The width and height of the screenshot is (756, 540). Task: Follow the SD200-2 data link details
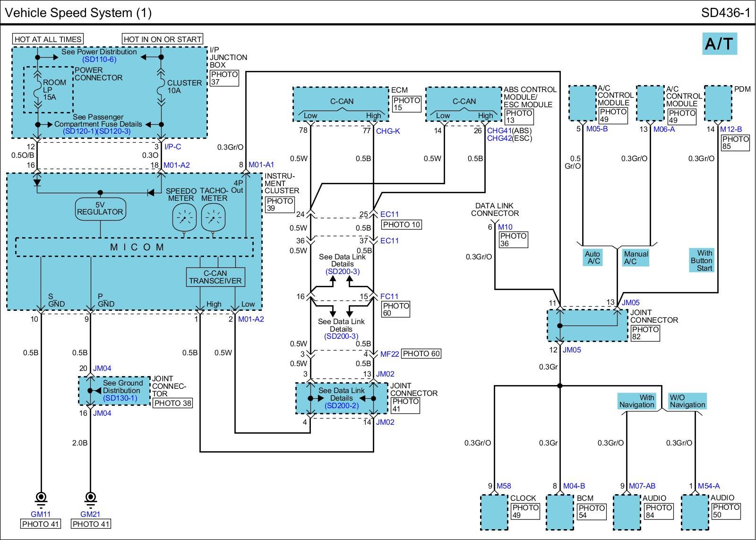click(x=342, y=405)
